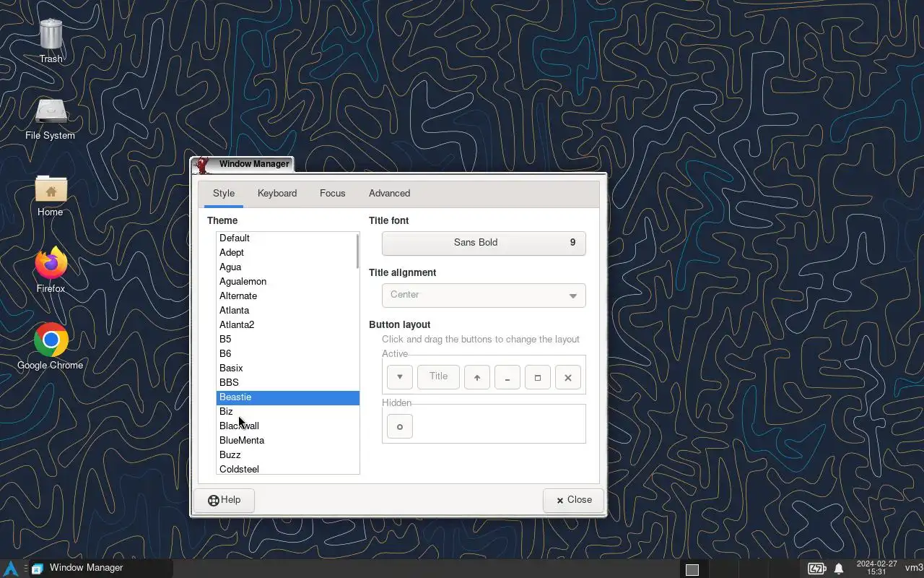Click the Title placeholder in button layout

(438, 376)
